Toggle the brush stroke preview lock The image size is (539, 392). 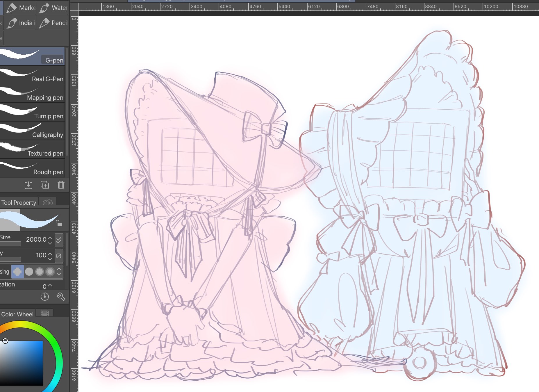pyautogui.click(x=59, y=223)
